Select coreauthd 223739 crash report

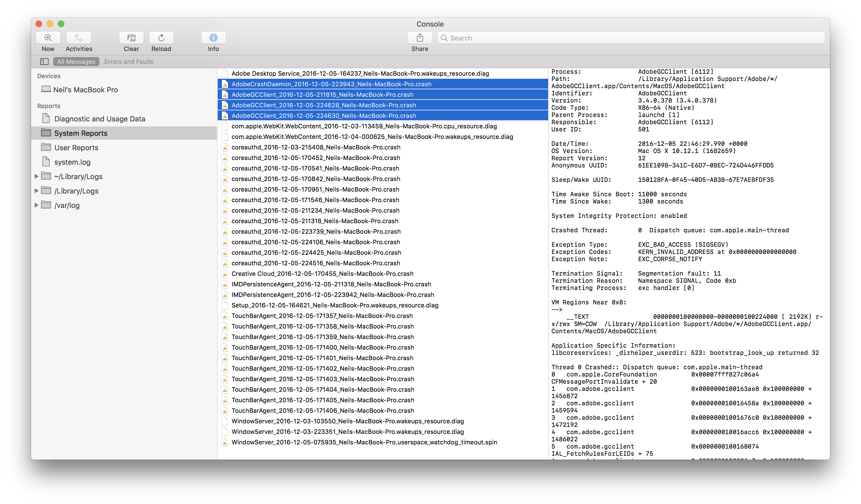point(383,231)
